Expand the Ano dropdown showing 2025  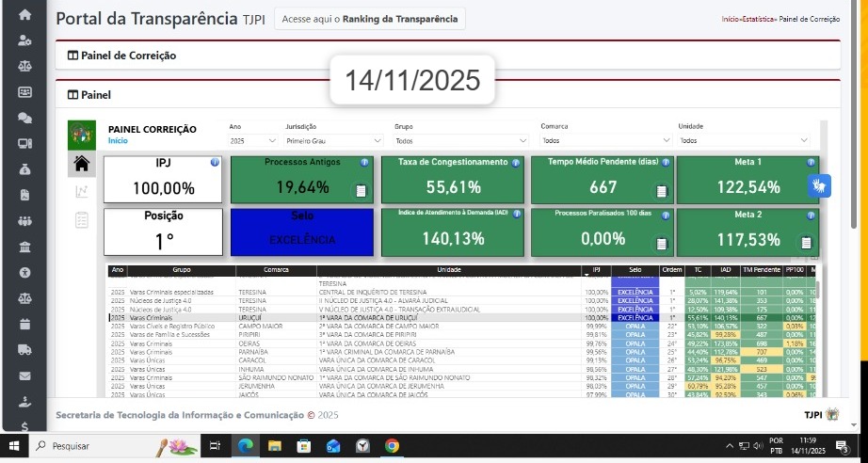pyautogui.click(x=250, y=140)
